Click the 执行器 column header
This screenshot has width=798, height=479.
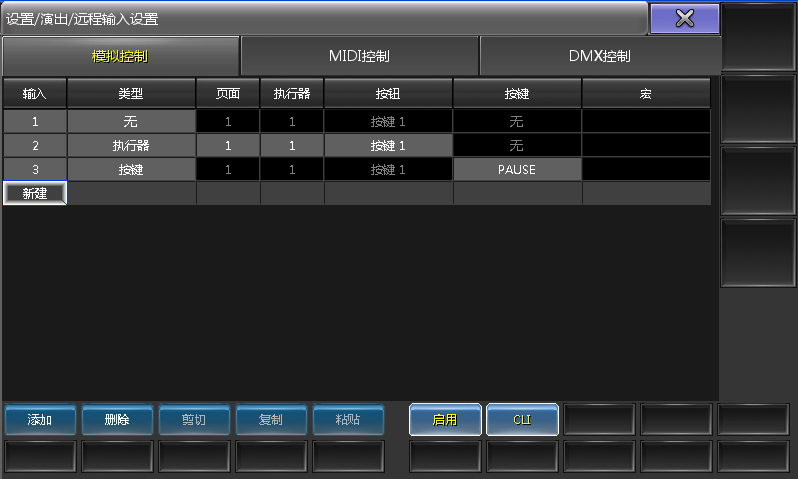(x=292, y=94)
